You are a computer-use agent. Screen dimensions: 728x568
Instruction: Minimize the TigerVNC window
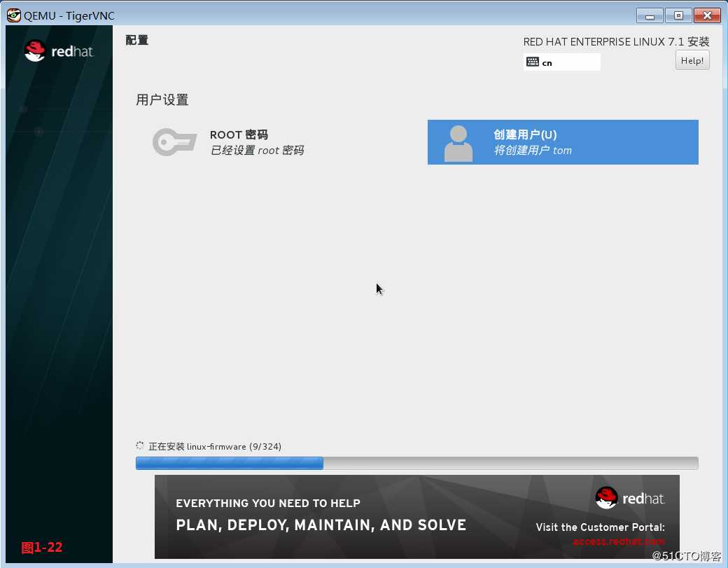[650, 15]
